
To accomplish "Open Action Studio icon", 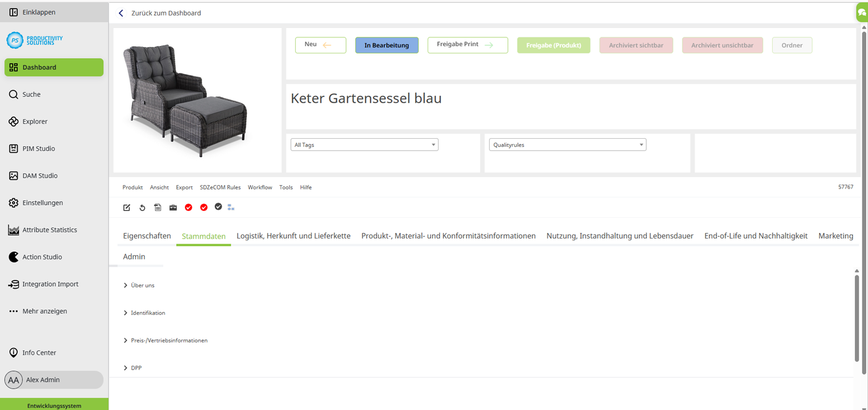I will coord(13,257).
